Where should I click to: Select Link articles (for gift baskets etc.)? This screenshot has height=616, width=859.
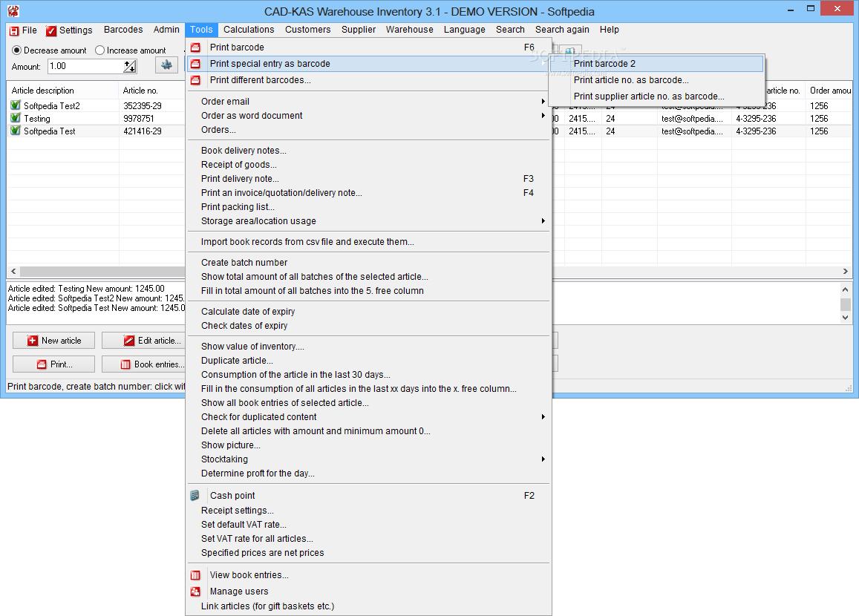[x=368, y=606]
